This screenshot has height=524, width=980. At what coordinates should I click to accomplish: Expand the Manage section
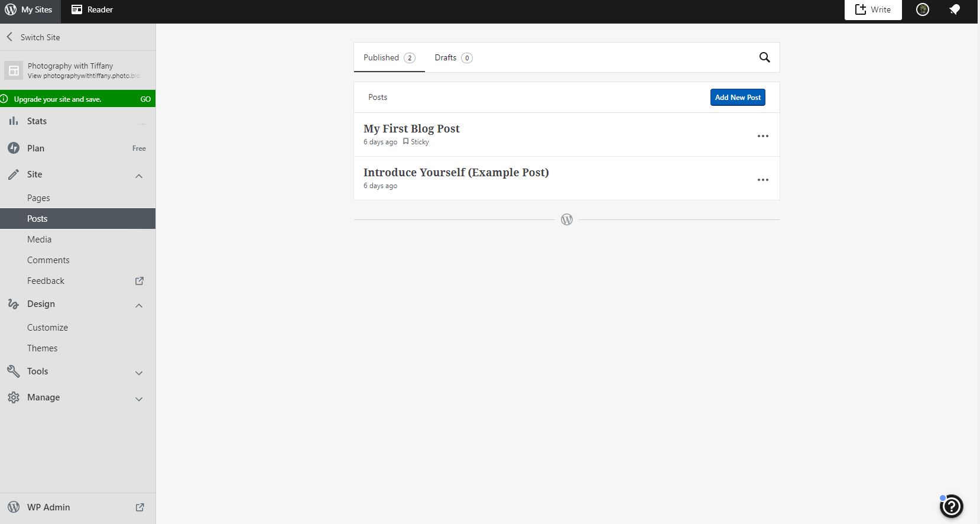tap(139, 399)
